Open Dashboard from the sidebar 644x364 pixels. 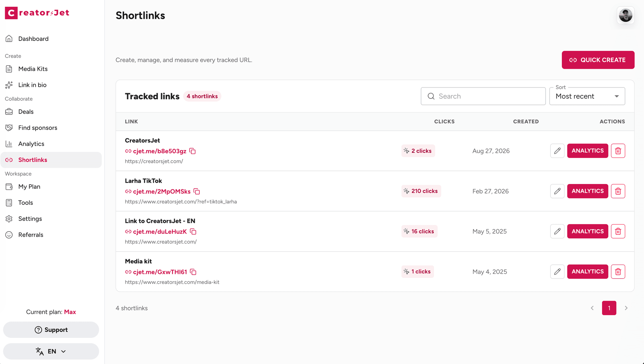point(51,39)
